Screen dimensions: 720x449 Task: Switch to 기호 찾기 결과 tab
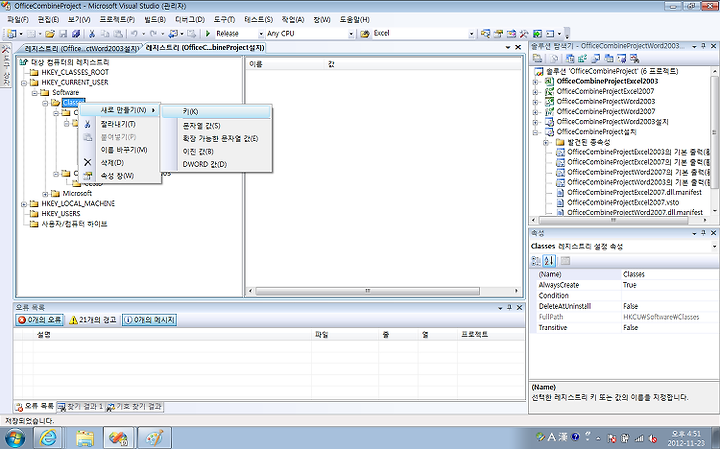coord(135,407)
